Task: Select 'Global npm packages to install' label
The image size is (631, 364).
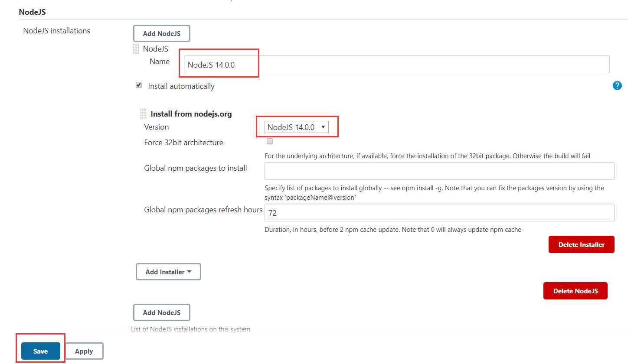Action: coord(196,168)
